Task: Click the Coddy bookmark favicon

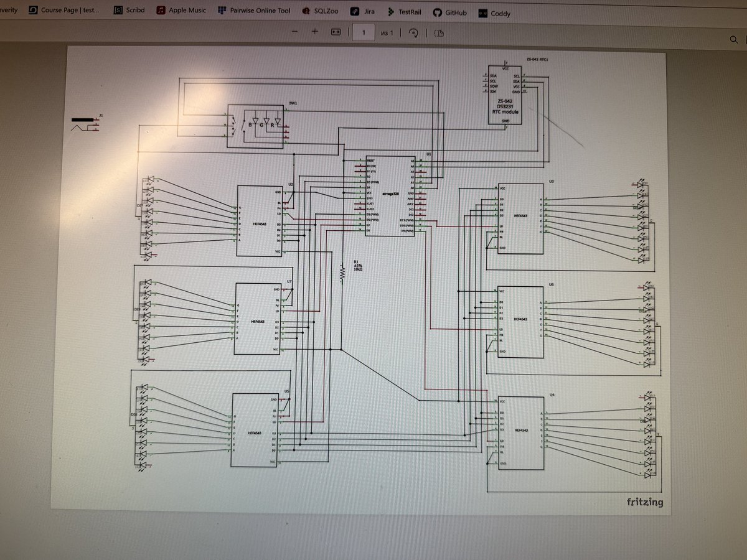Action: pos(483,13)
